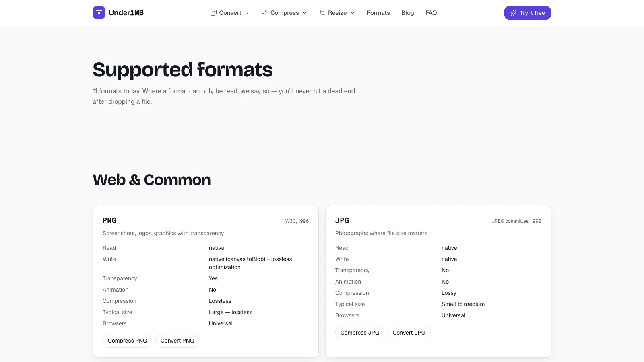Open the Blog link in navigation
644x362 pixels.
[x=408, y=13]
